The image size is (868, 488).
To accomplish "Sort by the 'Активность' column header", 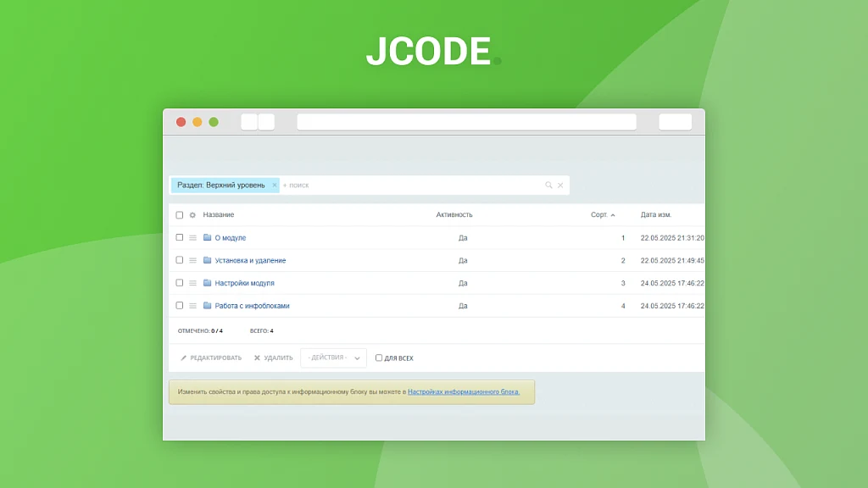I will [454, 214].
